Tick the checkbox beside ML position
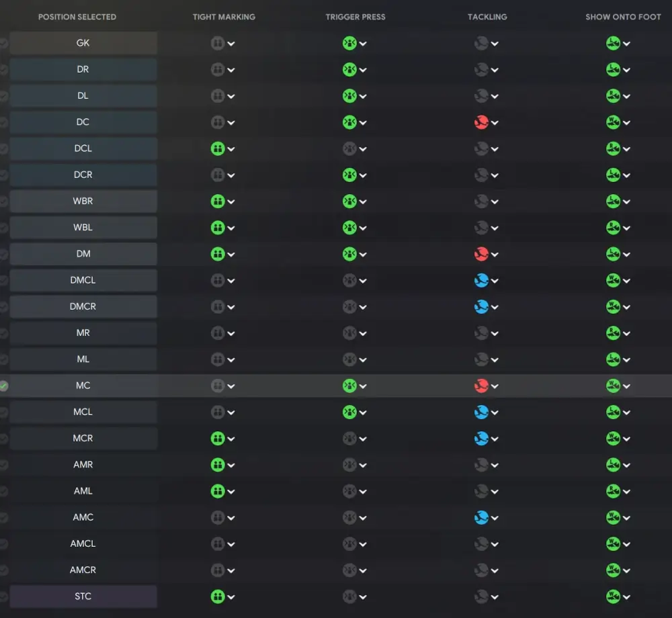This screenshot has height=618, width=672. pyautogui.click(x=3, y=359)
